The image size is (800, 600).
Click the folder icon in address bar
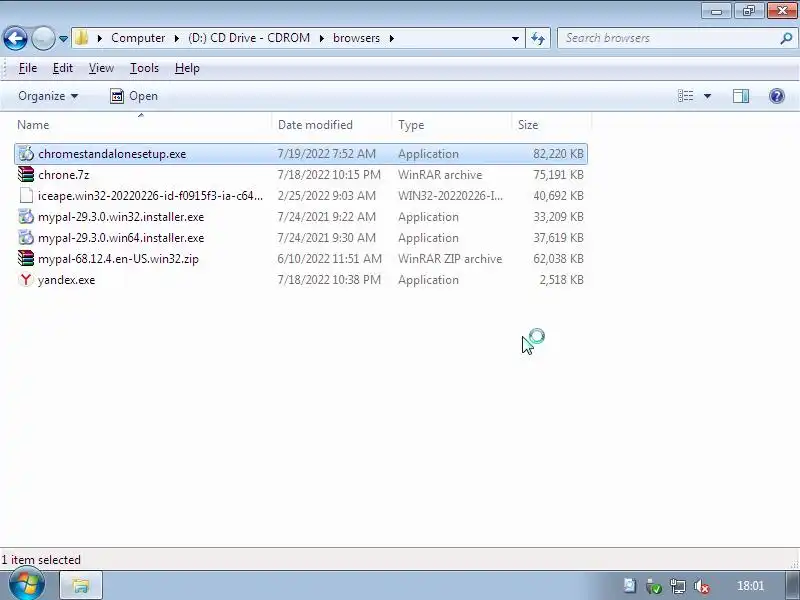coord(81,38)
